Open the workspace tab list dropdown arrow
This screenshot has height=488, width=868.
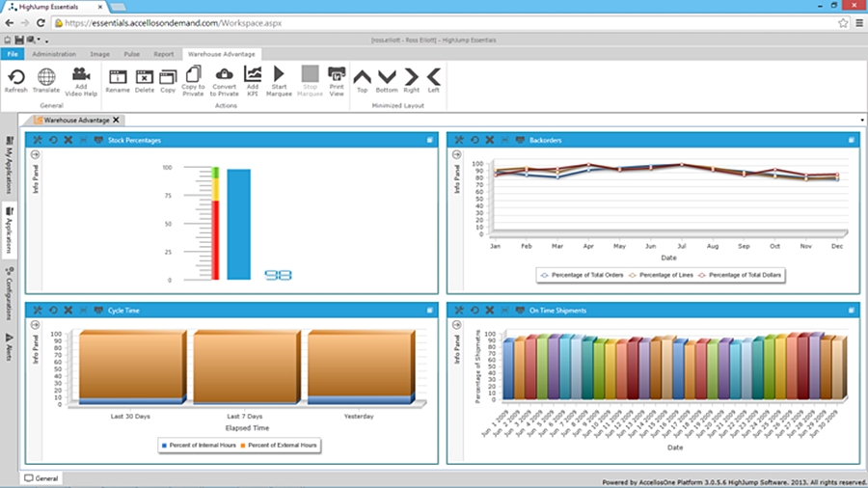point(862,120)
